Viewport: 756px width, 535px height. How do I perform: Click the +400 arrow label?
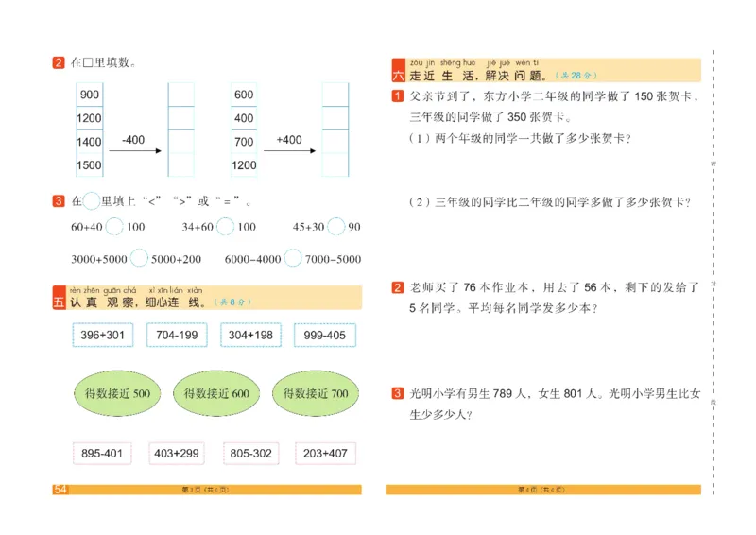tap(289, 140)
